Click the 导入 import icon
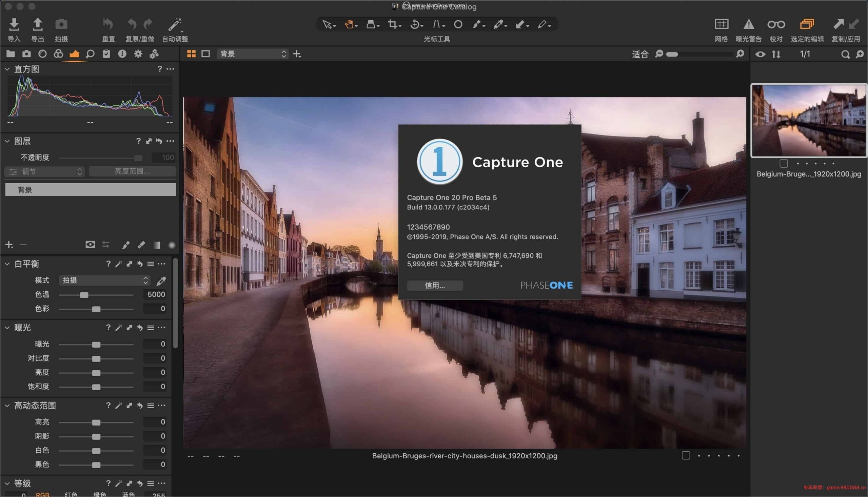This screenshot has height=497, width=868. pyautogui.click(x=14, y=25)
